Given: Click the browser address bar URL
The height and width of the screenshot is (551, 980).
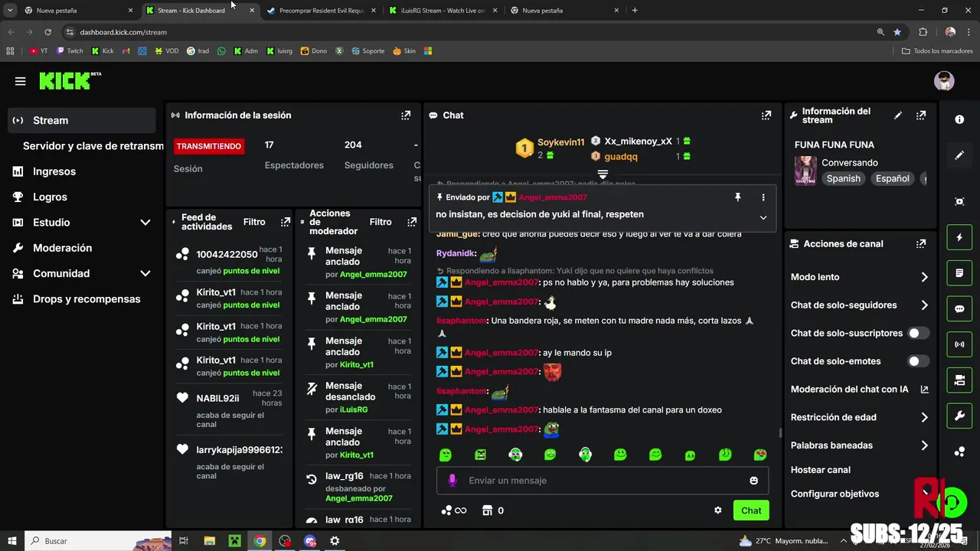Looking at the screenshot, I should point(123,32).
